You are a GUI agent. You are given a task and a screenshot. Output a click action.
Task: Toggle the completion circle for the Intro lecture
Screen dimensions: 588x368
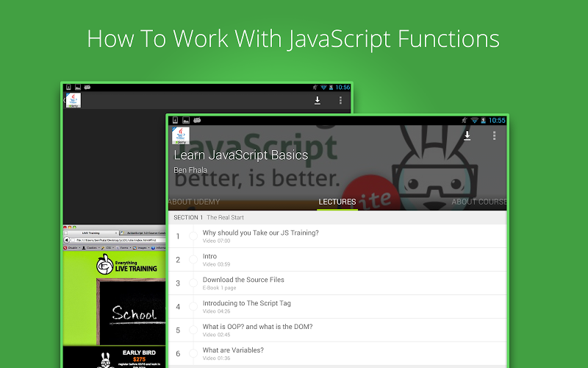193,260
